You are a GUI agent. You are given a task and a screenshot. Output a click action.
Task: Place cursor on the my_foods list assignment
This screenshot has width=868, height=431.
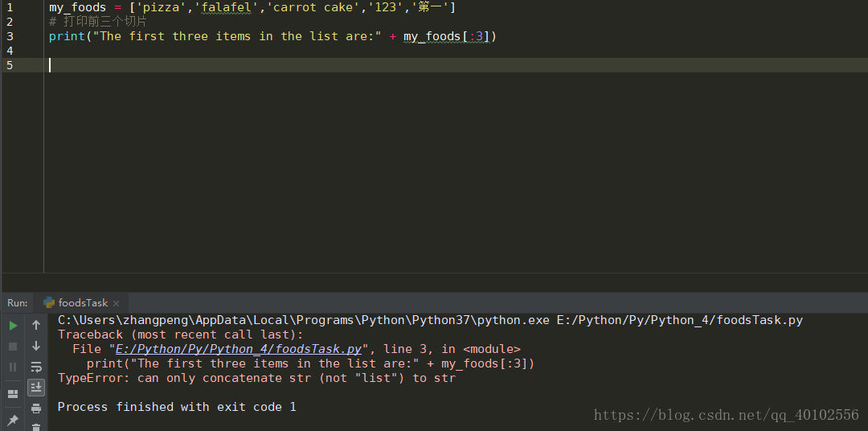[x=252, y=8]
